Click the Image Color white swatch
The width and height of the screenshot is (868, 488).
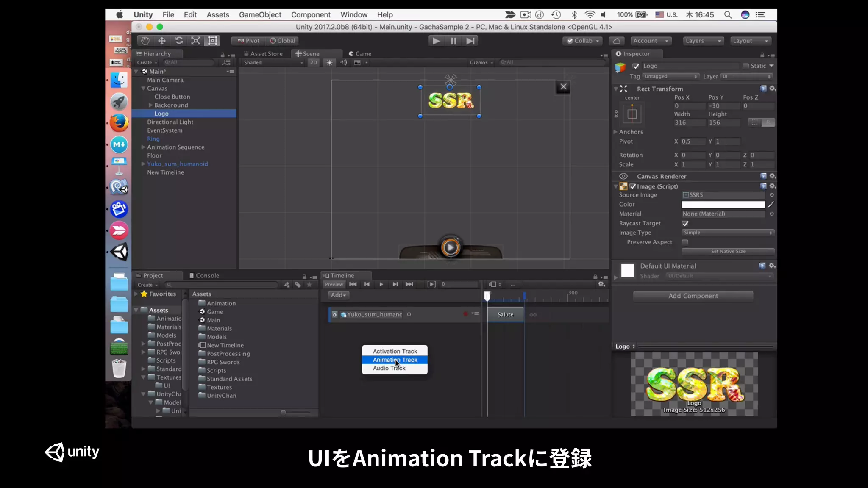(723, 205)
